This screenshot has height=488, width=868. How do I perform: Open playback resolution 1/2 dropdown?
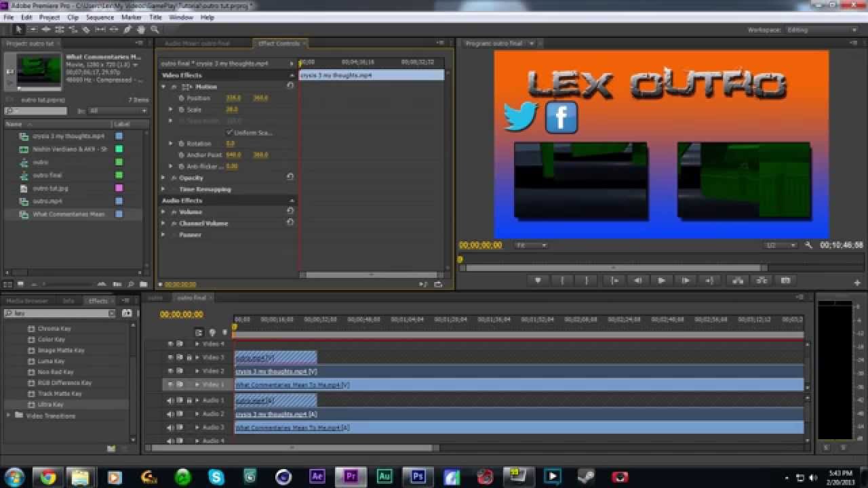click(780, 245)
